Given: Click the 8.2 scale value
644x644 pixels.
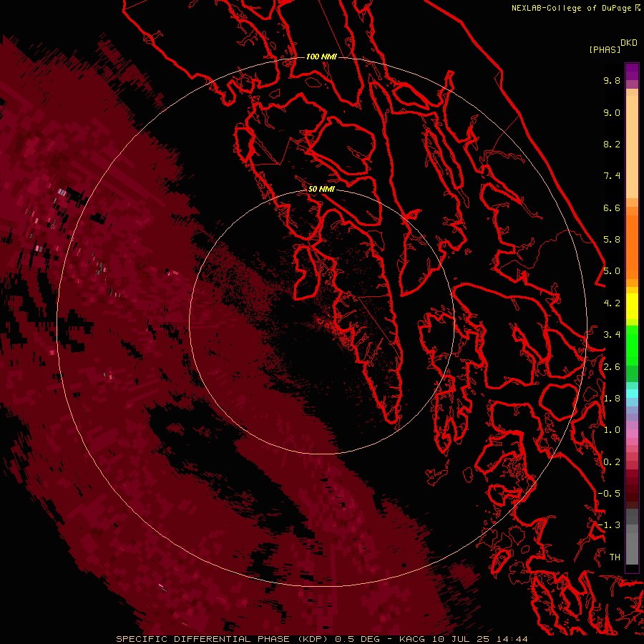Looking at the screenshot, I should pos(612,144).
